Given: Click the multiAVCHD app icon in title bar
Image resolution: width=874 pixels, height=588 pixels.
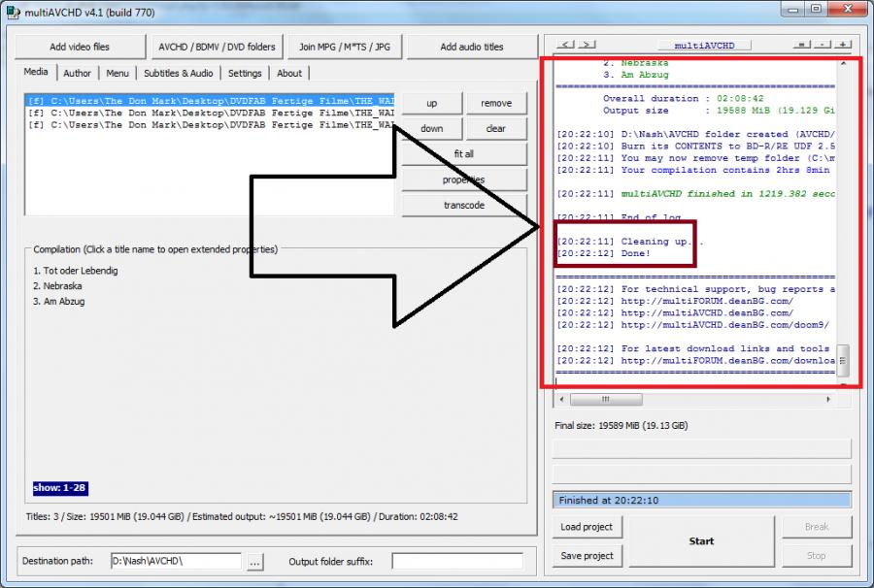Looking at the screenshot, I should coord(13,12).
